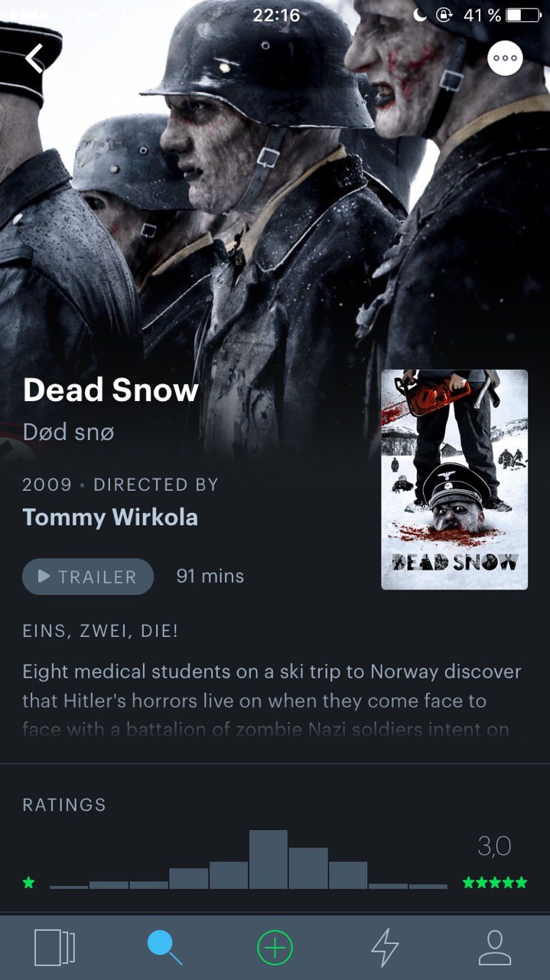Tap the battery indicator in status bar
Image resolution: width=550 pixels, height=980 pixels.
tap(523, 15)
